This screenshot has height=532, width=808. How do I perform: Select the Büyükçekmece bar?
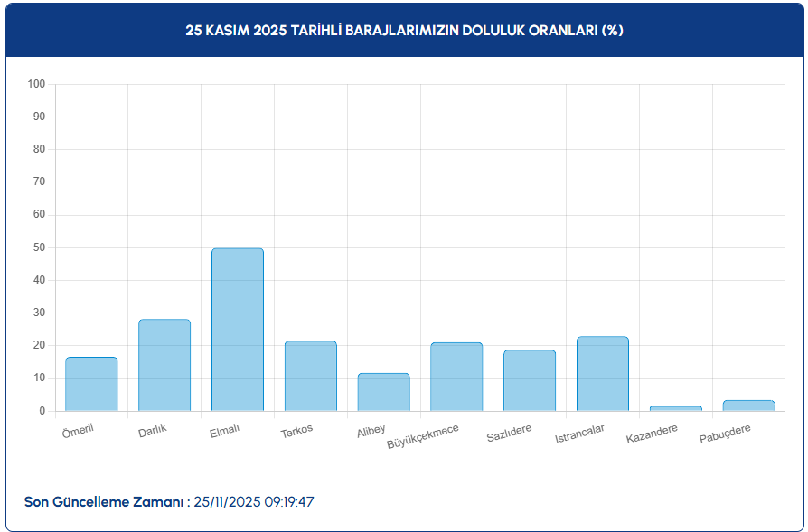(456, 378)
